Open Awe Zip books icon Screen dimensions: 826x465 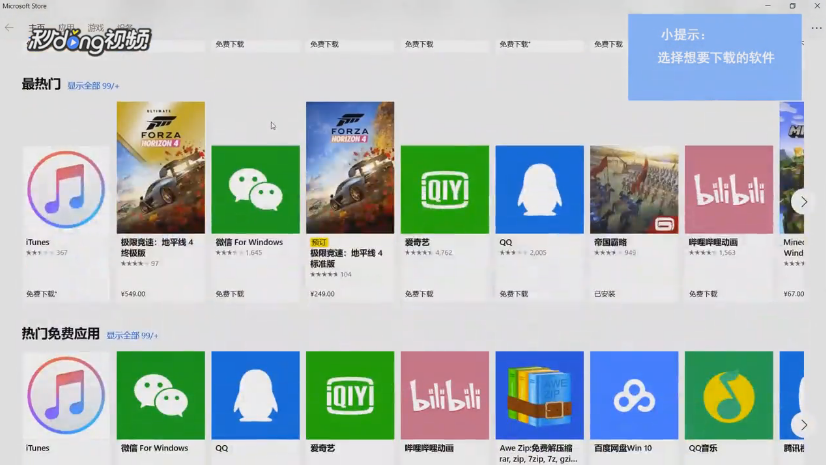(x=539, y=395)
